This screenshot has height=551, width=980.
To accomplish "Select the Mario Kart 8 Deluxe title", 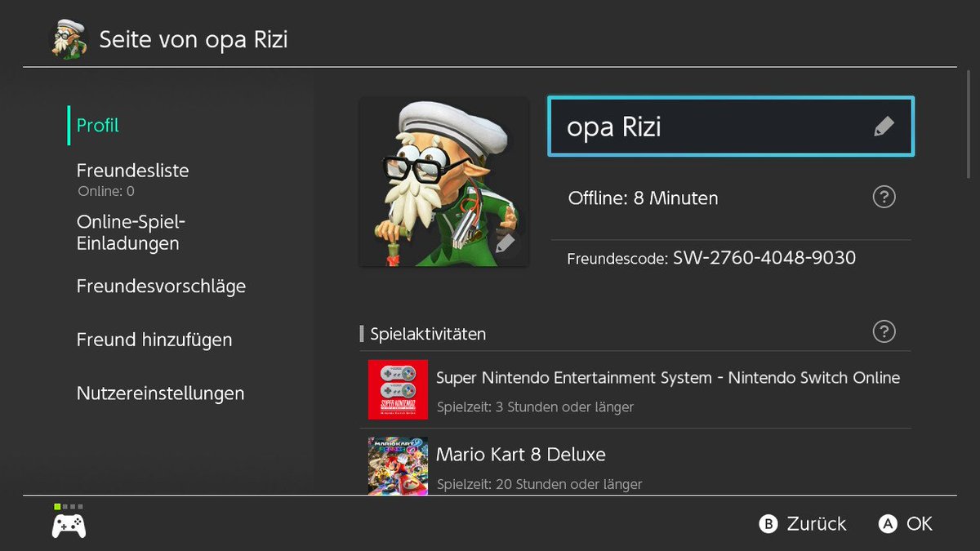I will point(521,455).
